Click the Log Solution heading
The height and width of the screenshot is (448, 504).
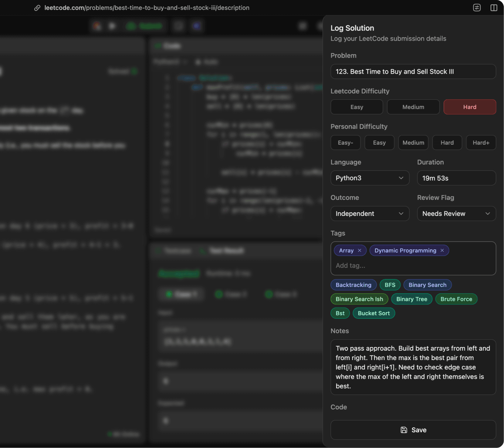click(352, 28)
